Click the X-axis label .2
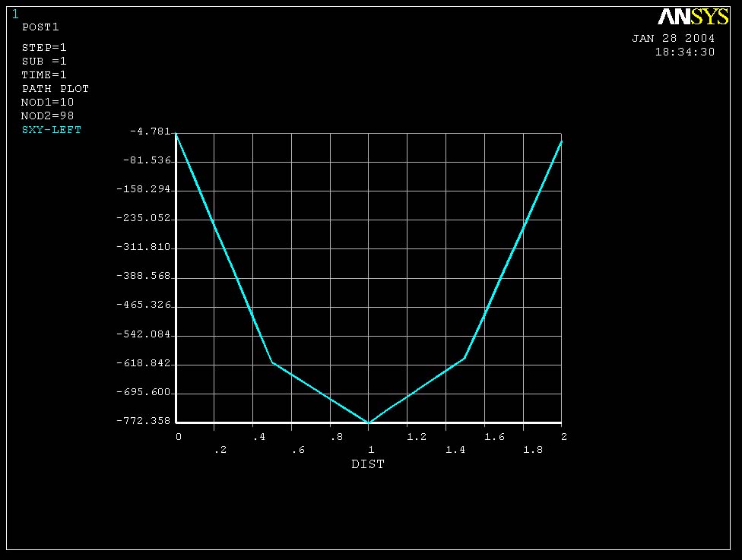This screenshot has height=560, width=742. click(220, 450)
